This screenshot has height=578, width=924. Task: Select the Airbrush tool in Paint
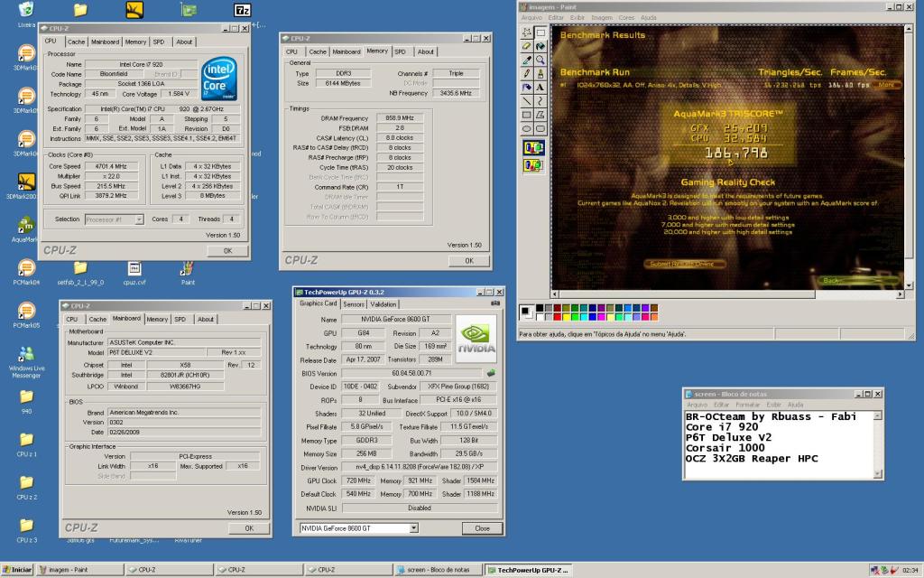(527, 88)
